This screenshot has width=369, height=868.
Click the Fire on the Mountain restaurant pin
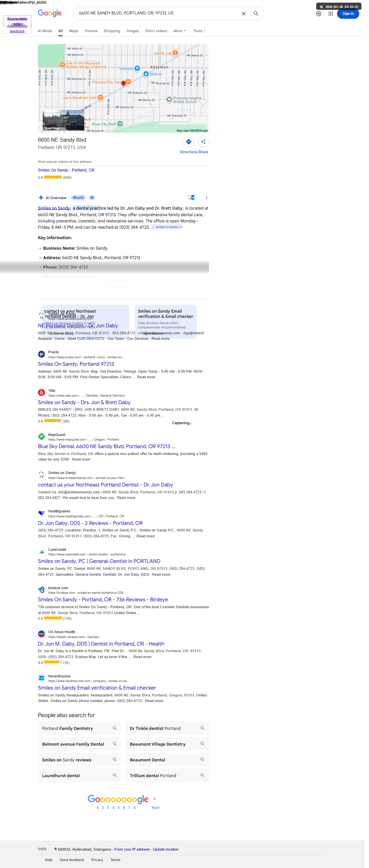[62, 65]
